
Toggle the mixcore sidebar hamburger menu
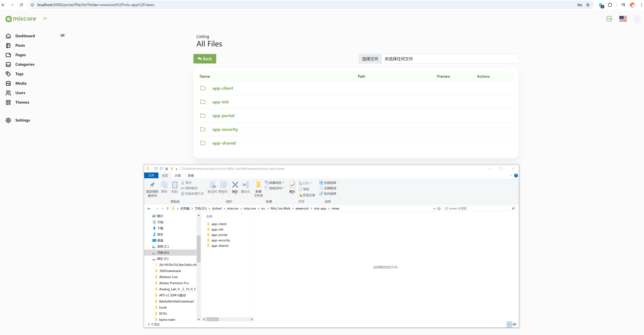(45, 18)
